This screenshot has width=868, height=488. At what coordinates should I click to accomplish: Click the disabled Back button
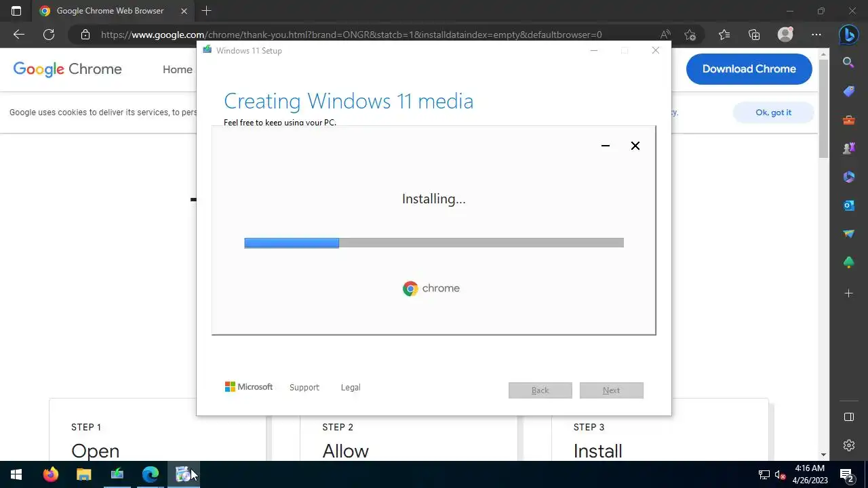[x=540, y=390]
